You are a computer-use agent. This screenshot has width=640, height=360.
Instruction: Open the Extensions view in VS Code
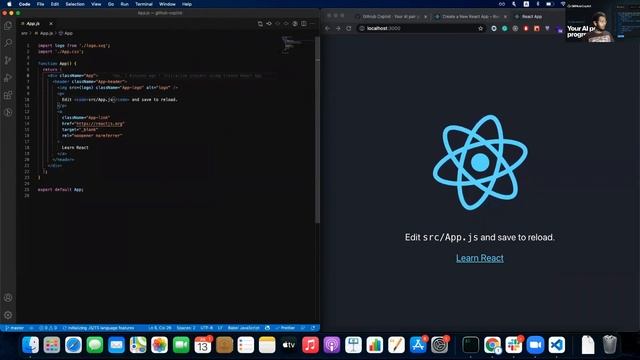click(8, 95)
